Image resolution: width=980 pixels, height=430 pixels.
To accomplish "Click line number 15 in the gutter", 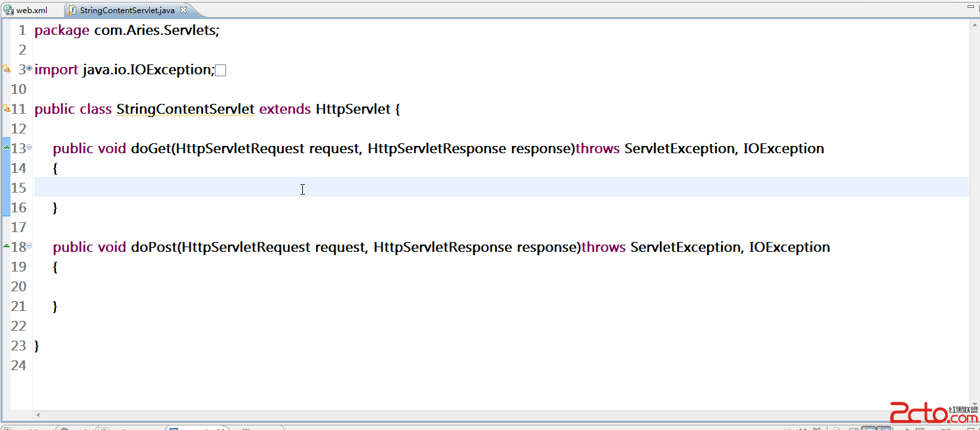I will [x=18, y=188].
